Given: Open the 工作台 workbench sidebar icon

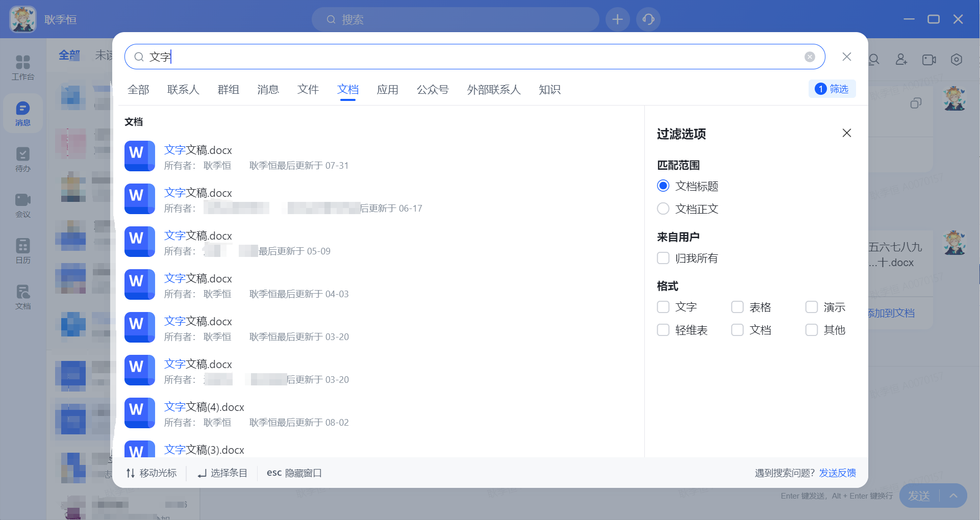Looking at the screenshot, I should tap(23, 67).
